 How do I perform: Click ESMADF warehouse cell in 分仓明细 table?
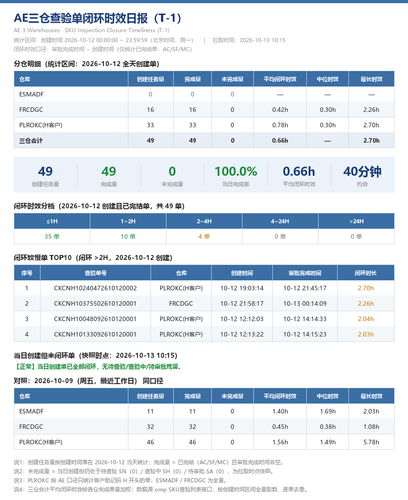click(31, 94)
